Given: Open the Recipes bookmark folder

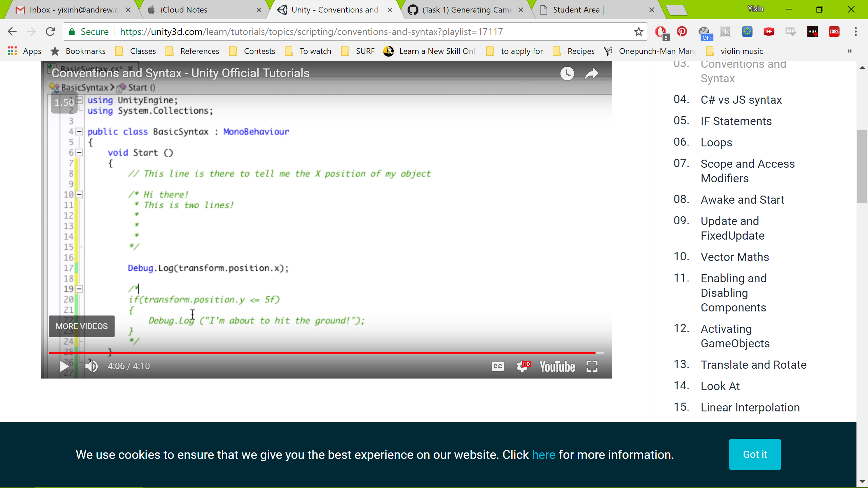Looking at the screenshot, I should (574, 51).
